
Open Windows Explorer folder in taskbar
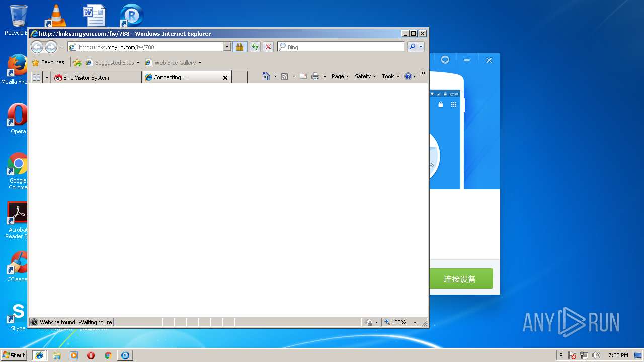pos(57,355)
